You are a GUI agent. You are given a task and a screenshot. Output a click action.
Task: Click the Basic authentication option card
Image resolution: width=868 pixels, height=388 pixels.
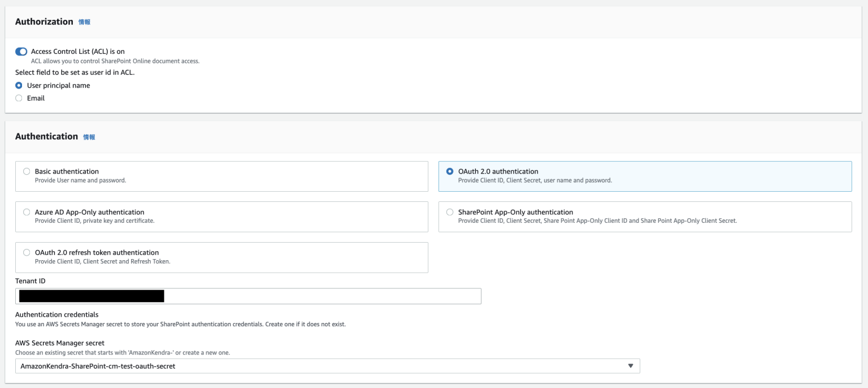[x=222, y=175]
